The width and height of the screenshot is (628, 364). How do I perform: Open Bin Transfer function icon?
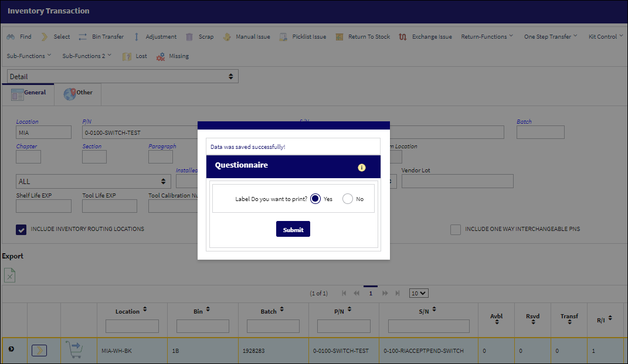[83, 37]
